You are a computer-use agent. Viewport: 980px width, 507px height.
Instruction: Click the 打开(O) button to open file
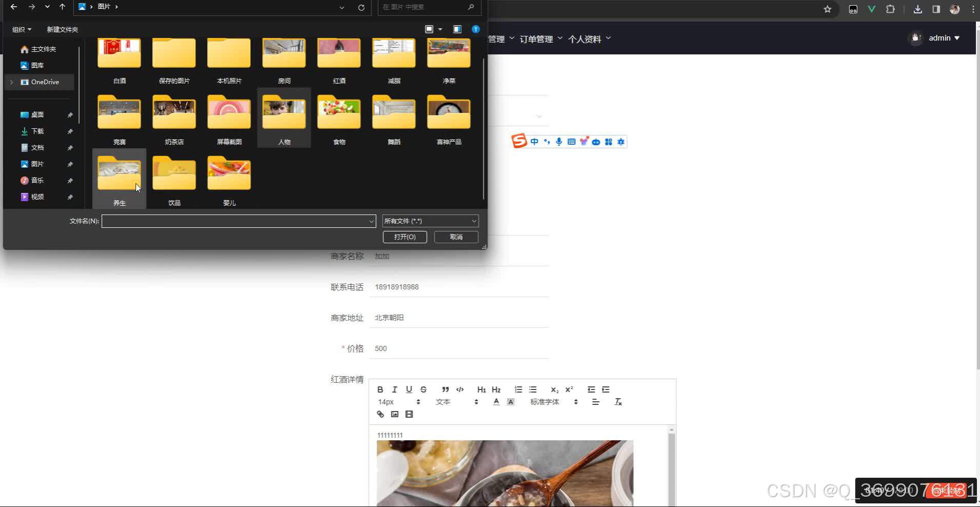404,237
